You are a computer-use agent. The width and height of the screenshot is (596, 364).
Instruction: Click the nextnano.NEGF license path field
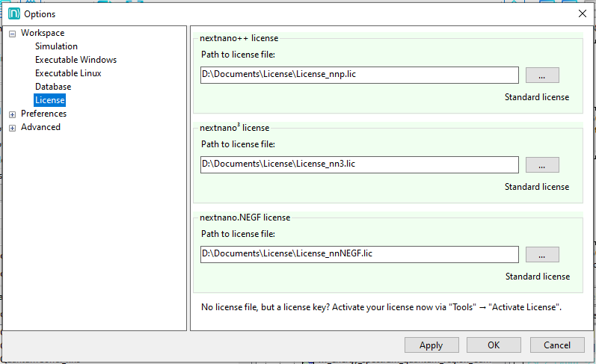coord(359,255)
